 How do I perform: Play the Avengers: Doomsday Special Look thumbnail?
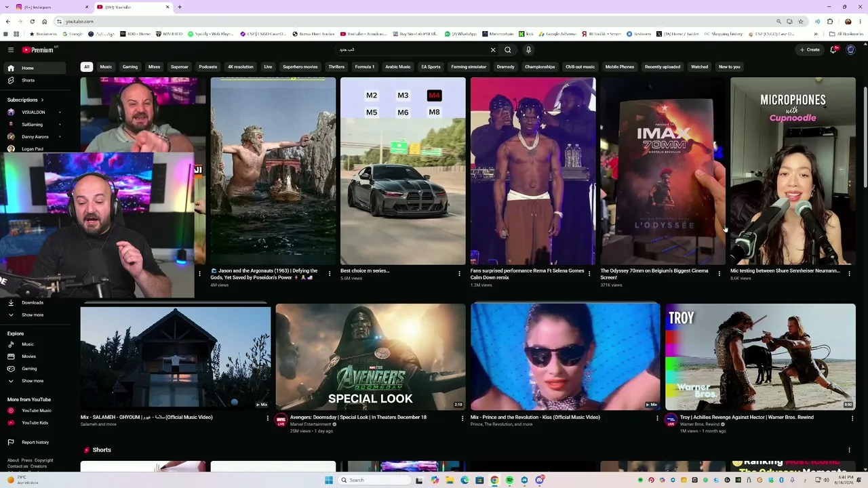click(370, 357)
